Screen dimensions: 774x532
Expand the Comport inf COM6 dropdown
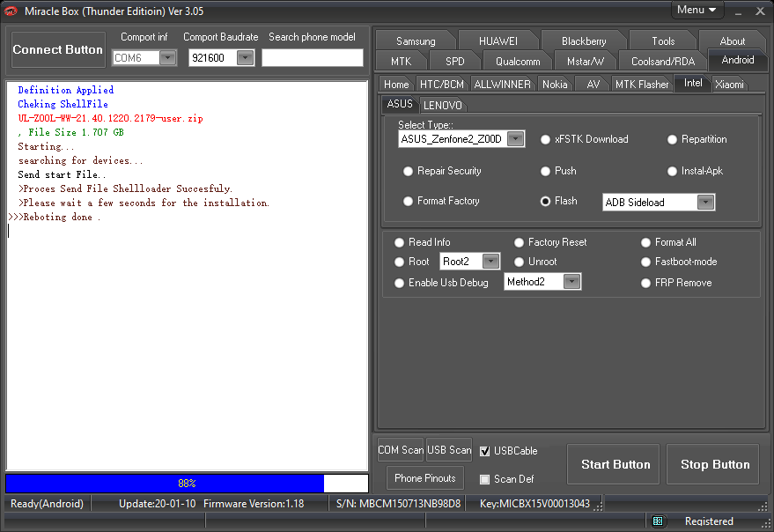168,58
